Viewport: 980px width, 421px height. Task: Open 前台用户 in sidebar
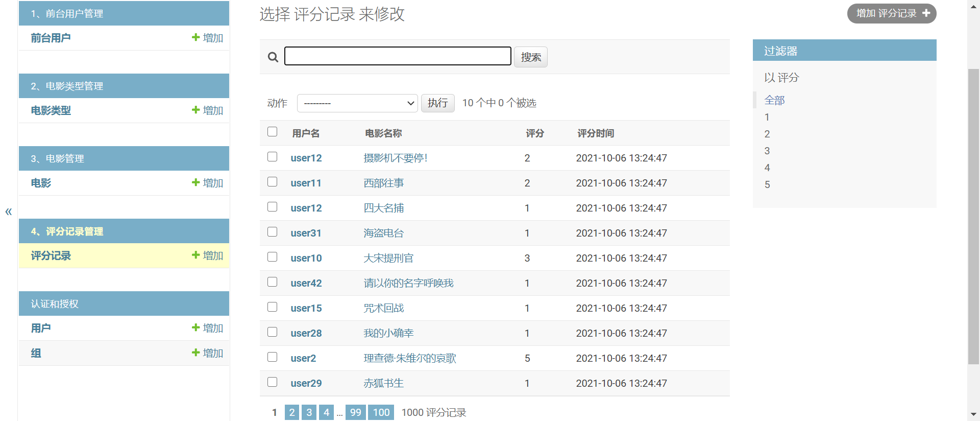[x=51, y=38]
